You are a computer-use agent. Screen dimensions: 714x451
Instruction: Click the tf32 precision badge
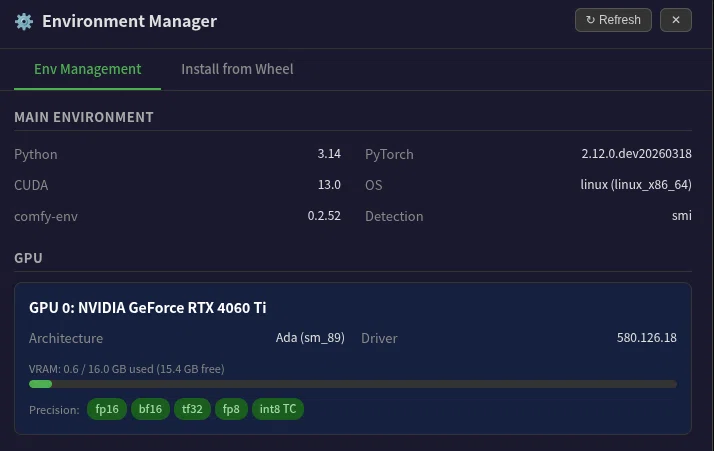pyautogui.click(x=192, y=409)
